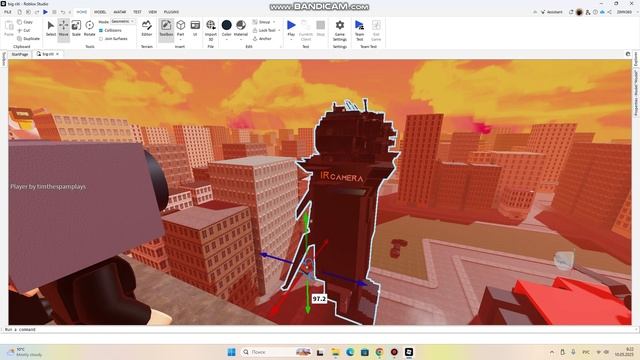This screenshot has height=360, width=640.
Task: Click the Paste clipboard icon
Action: pos(9,29)
